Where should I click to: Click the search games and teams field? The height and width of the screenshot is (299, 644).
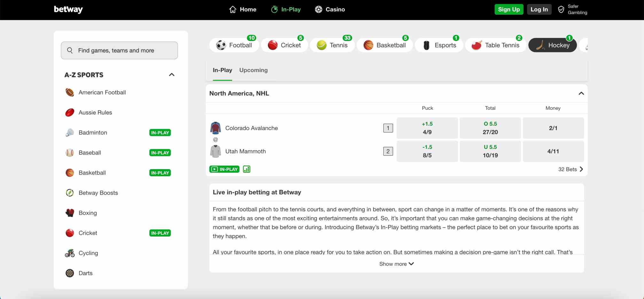click(x=119, y=50)
